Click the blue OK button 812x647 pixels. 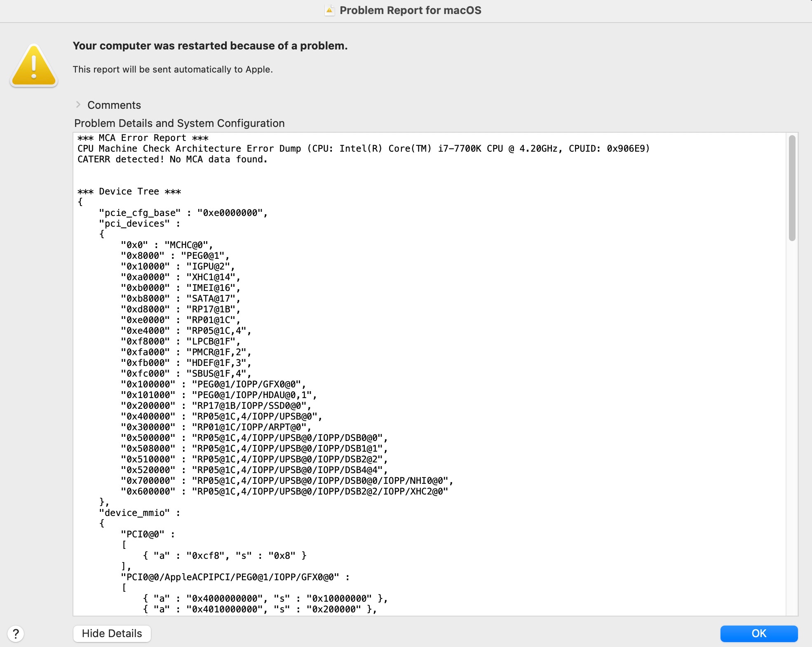[x=758, y=633]
